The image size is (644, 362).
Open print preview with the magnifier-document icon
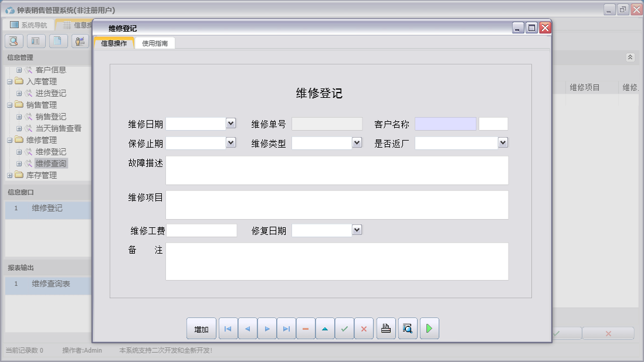pos(407,329)
